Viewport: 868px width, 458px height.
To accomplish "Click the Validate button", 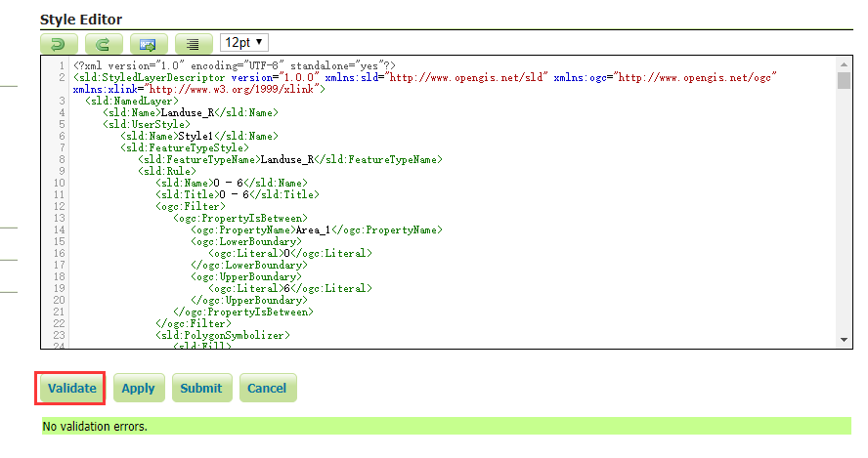I will coord(72,389).
